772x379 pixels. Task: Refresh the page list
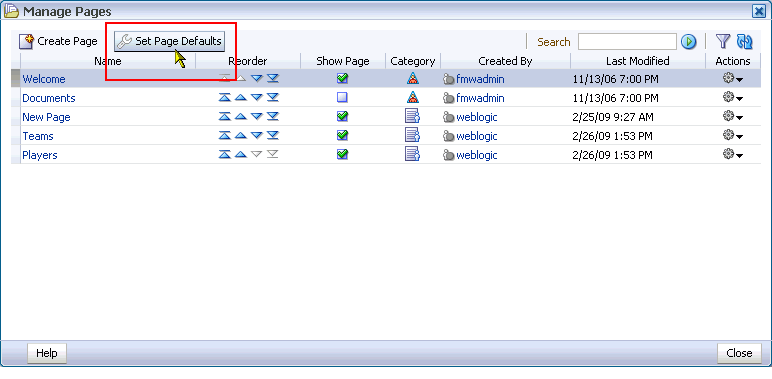coord(744,41)
